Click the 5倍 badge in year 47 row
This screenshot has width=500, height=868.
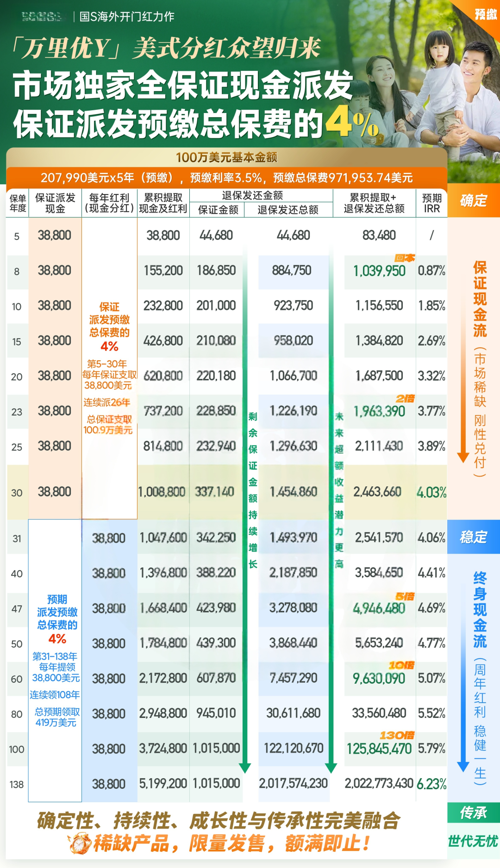point(405,597)
